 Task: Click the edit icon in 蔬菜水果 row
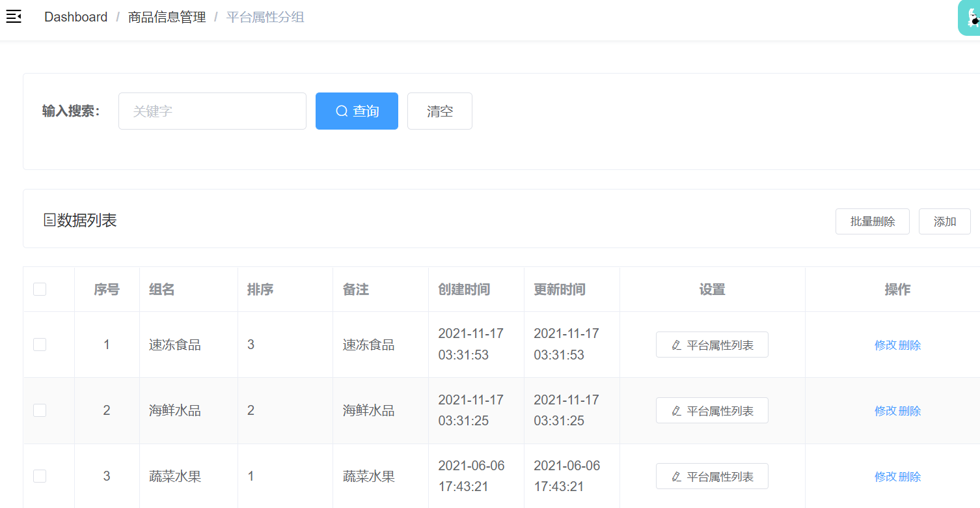[x=676, y=477]
